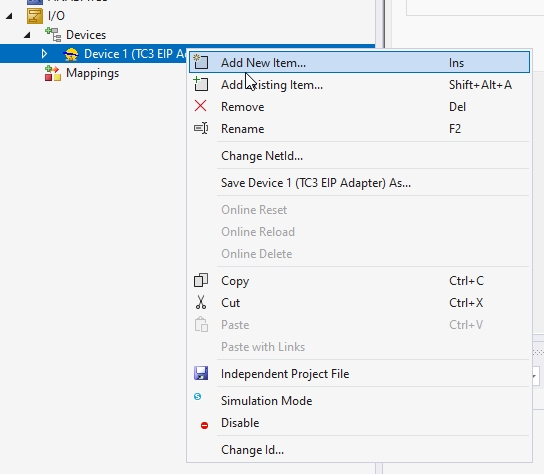Click the Add Existing Item icon
Image resolution: width=544 pixels, height=474 pixels.
[x=201, y=84]
